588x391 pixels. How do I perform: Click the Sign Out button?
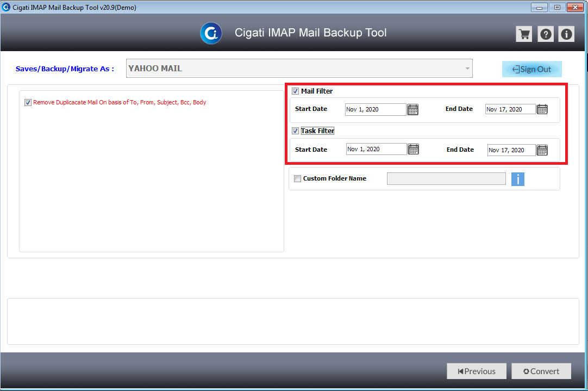coord(531,69)
